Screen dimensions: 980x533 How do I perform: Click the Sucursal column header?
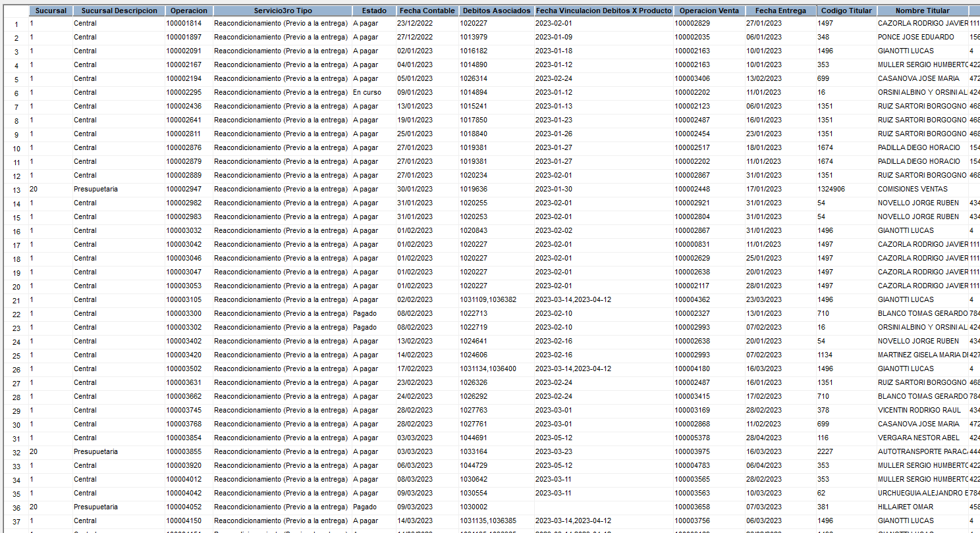pos(50,11)
